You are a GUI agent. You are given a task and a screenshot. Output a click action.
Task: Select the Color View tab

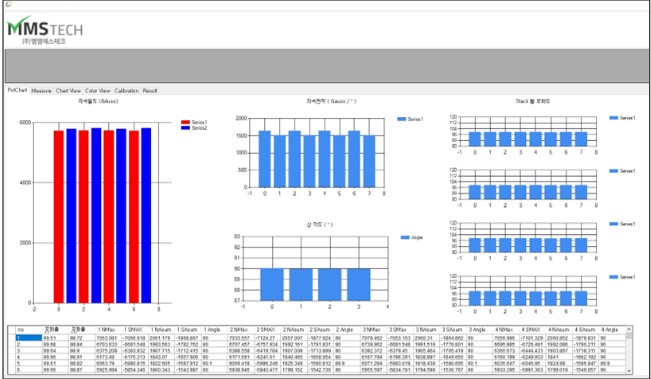point(98,90)
